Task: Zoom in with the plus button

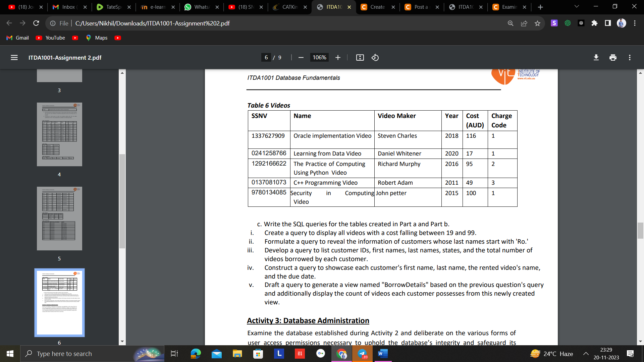Action: click(338, 57)
